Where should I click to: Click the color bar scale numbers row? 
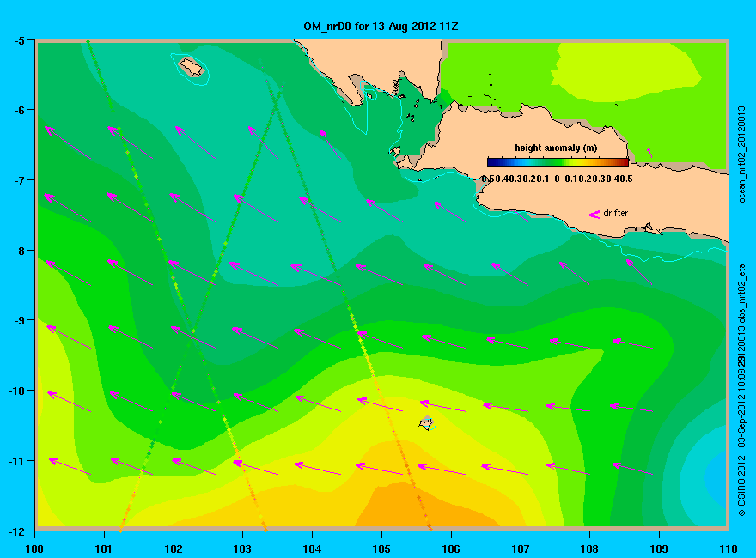[557, 179]
